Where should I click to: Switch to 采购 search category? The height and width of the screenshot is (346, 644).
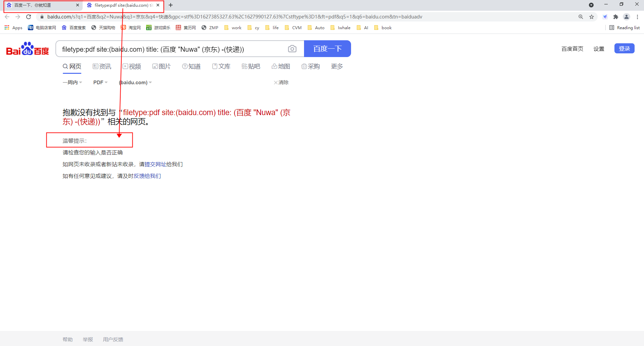pos(311,66)
